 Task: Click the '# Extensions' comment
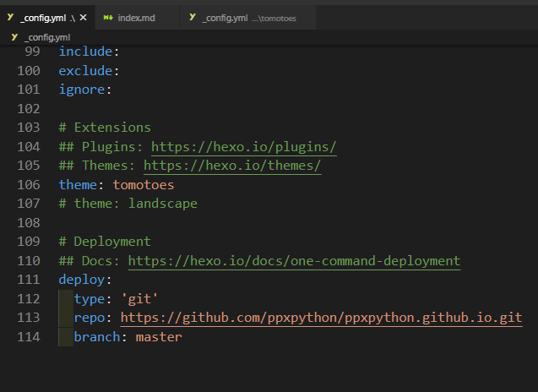coord(105,128)
